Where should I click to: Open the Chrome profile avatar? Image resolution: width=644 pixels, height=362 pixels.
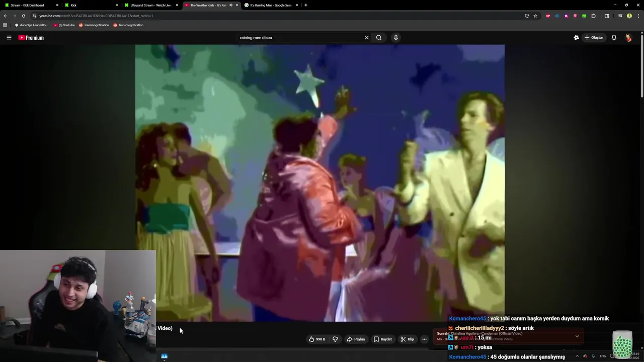[629, 16]
